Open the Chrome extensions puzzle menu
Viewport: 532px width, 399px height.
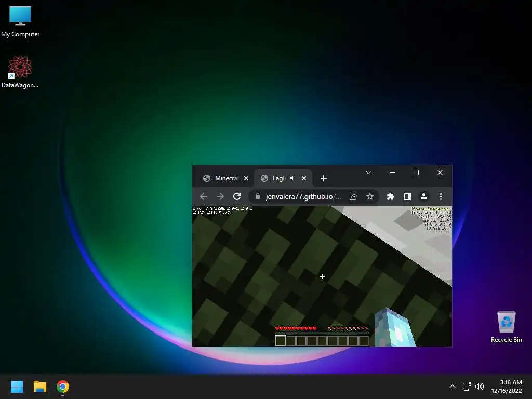point(391,196)
